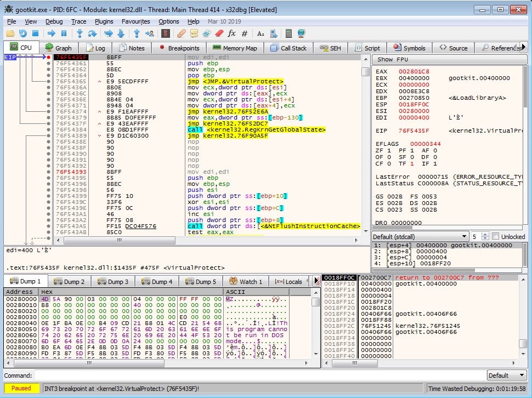This screenshot has width=532, height=398.
Task: Open the calculator toolbar icon
Action: [x=289, y=33]
